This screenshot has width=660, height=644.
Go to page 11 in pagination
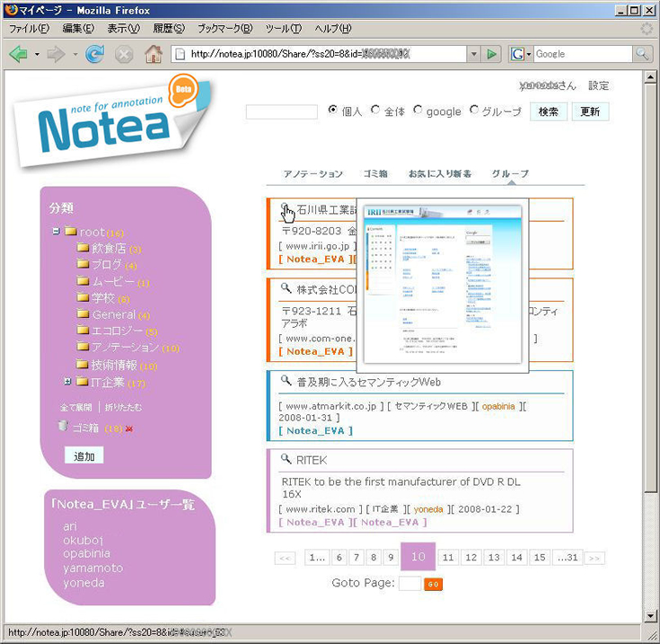(448, 557)
